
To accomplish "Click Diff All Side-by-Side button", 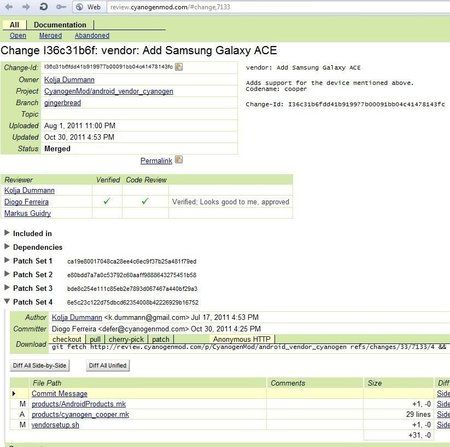I will (x=40, y=365).
